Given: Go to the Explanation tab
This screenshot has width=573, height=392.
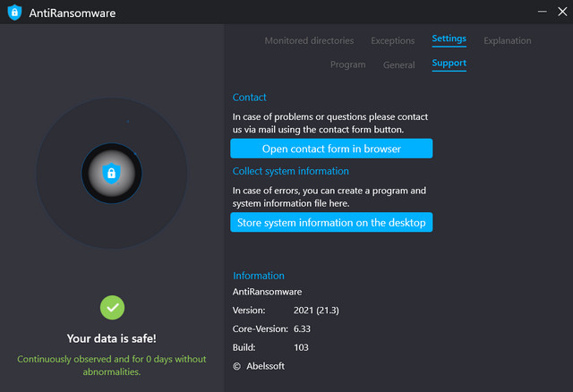Looking at the screenshot, I should coord(507,40).
